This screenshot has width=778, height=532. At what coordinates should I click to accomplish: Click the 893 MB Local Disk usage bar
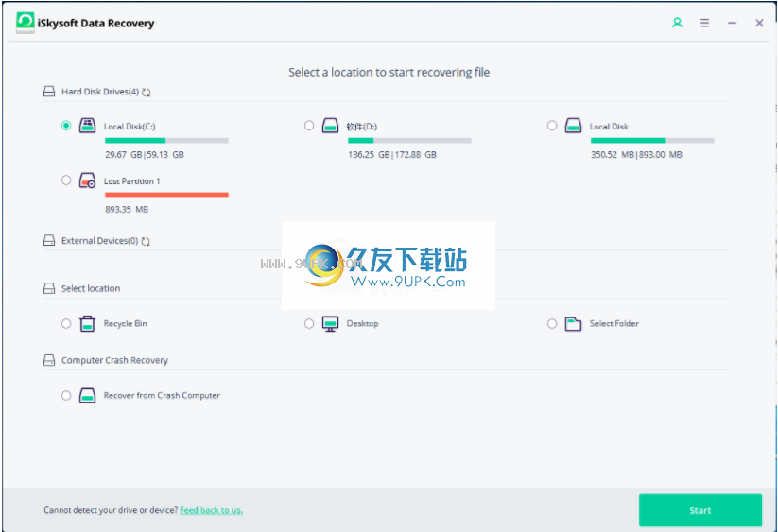[x=652, y=140]
